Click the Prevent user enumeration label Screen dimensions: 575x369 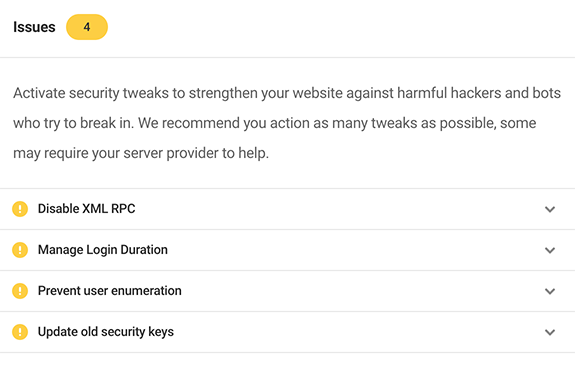pos(110,291)
